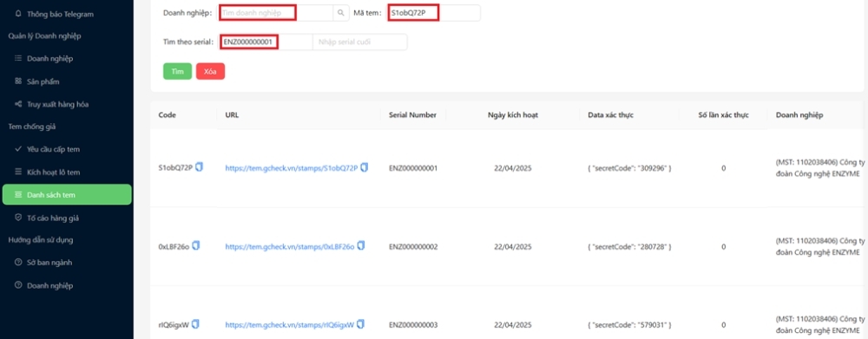The height and width of the screenshot is (339, 868).
Task: Click the search magnifier in Doanh nghiệp field
Action: [341, 13]
